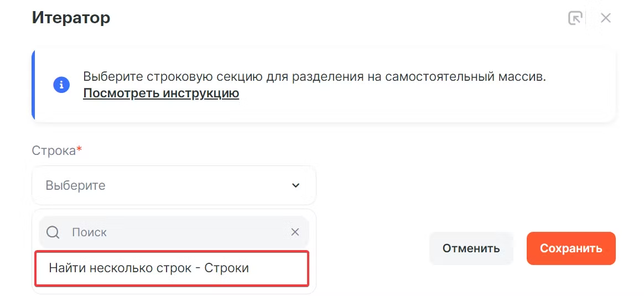The width and height of the screenshot is (644, 296).
Task: Click the Выберите placeholder text
Action: [75, 185]
